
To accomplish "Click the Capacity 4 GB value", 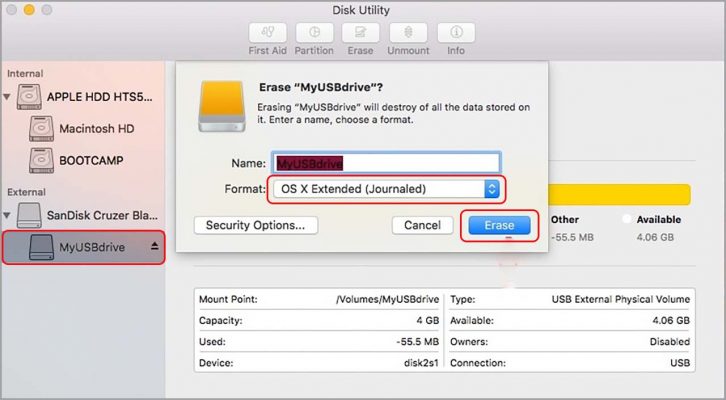I will pyautogui.click(x=427, y=320).
